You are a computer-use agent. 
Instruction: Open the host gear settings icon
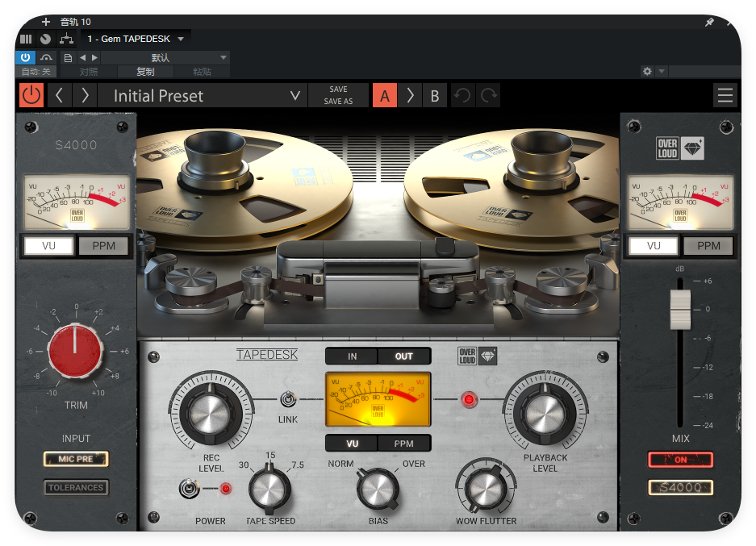647,71
